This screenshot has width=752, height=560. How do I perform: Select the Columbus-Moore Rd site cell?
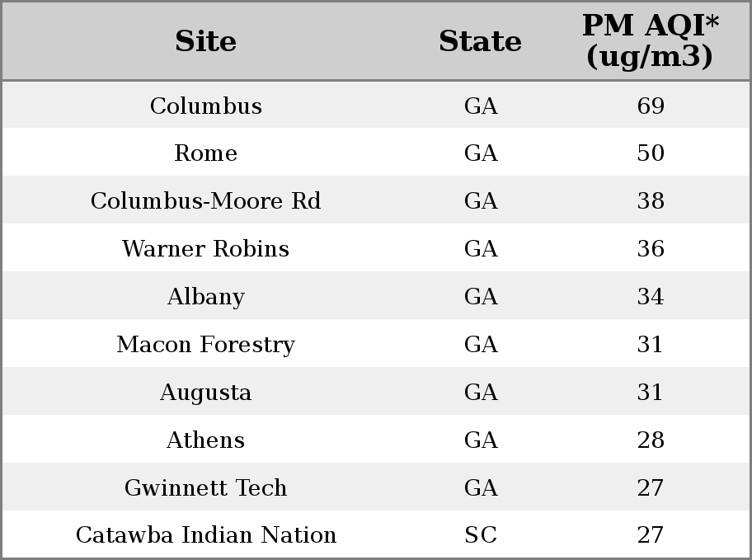[x=206, y=200]
